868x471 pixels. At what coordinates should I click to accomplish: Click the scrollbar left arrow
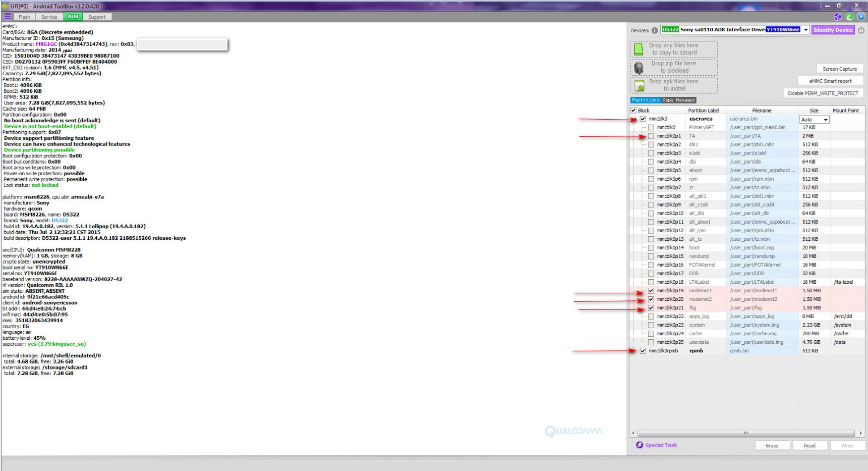click(x=633, y=433)
